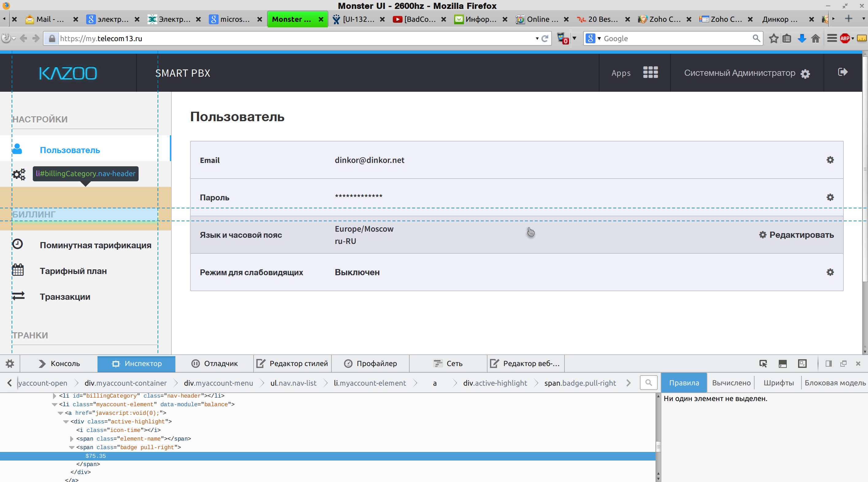Collapse the myaccount-element li node
The width and height of the screenshot is (868, 482).
point(55,404)
